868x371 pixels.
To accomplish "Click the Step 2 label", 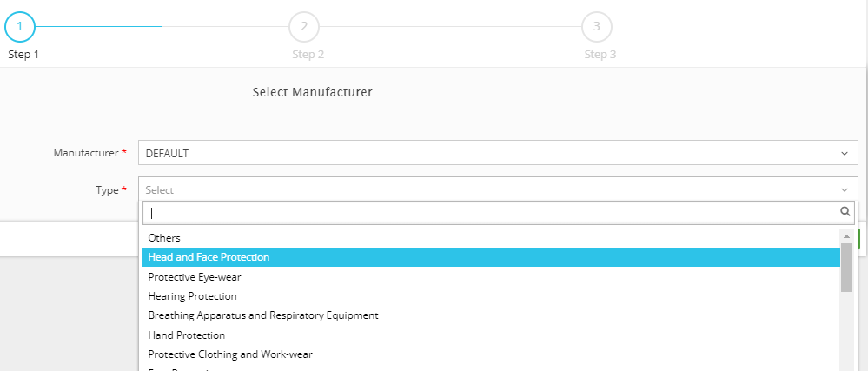I will tap(308, 54).
